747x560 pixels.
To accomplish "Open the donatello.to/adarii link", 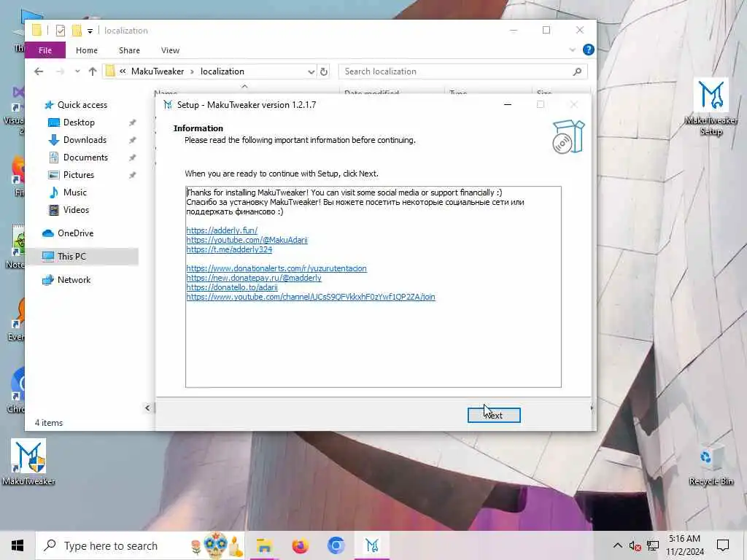I will click(231, 287).
